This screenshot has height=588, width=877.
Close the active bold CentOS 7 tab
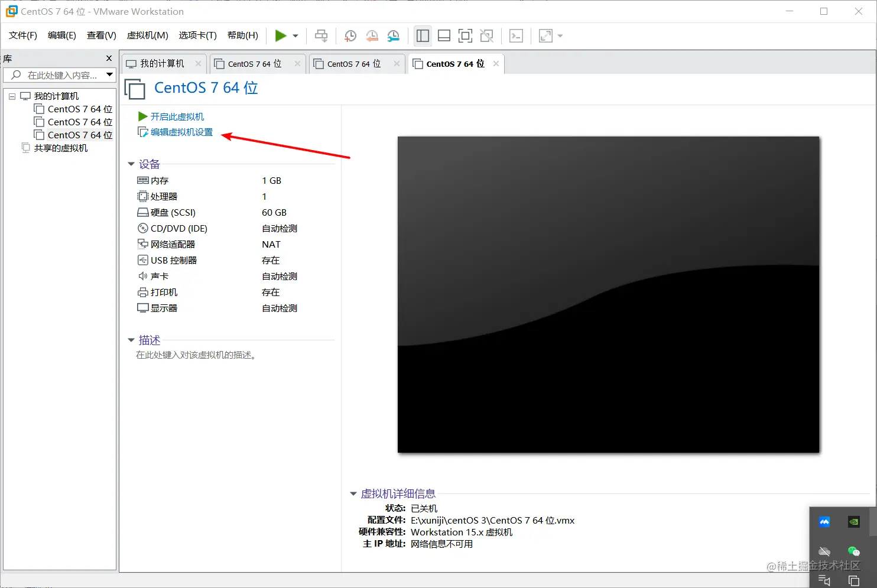496,63
